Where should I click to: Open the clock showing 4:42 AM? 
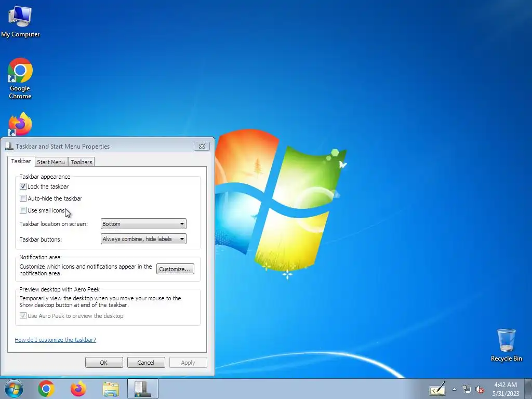click(x=506, y=389)
